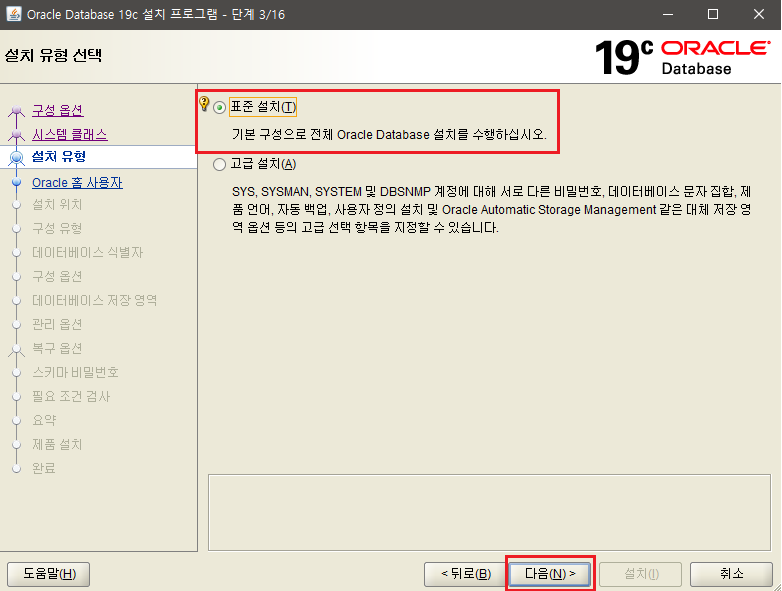782x591 pixels.
Task: Minimize the installer window
Action: [668, 14]
